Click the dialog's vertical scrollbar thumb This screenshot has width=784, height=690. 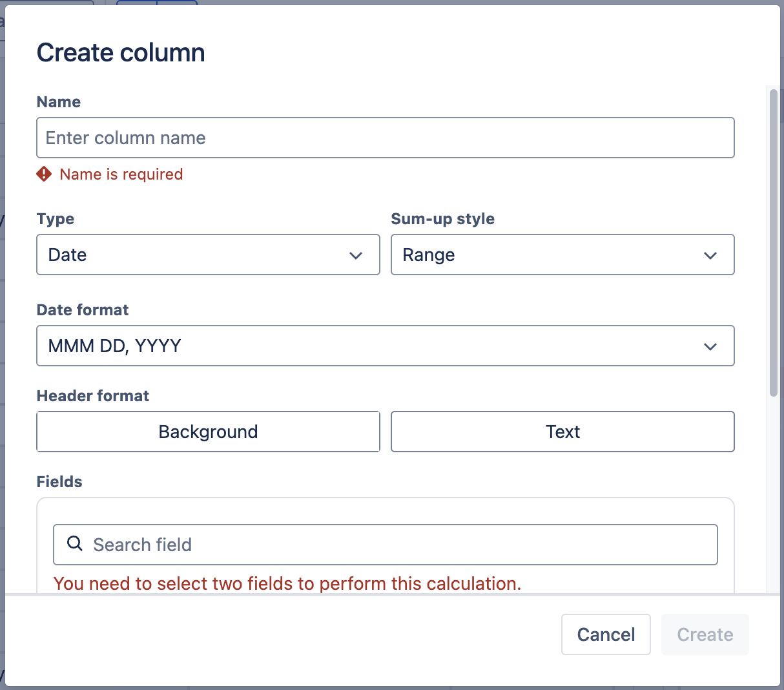click(774, 242)
